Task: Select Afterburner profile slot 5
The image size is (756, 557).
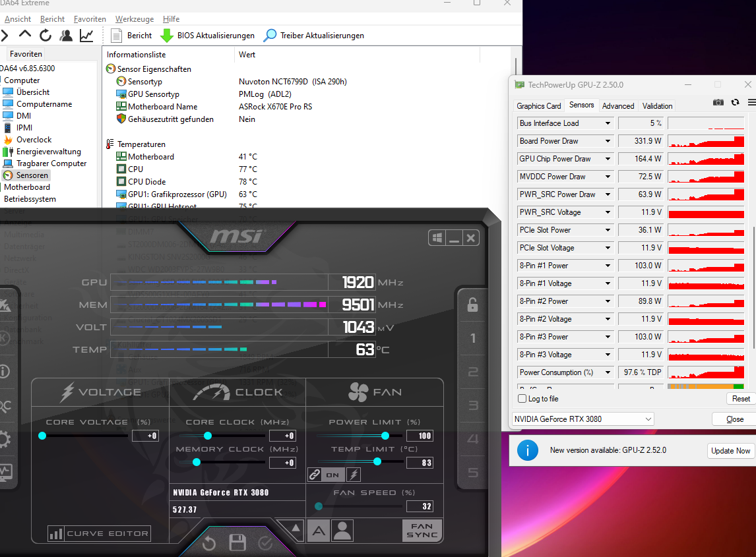Action: (x=473, y=473)
